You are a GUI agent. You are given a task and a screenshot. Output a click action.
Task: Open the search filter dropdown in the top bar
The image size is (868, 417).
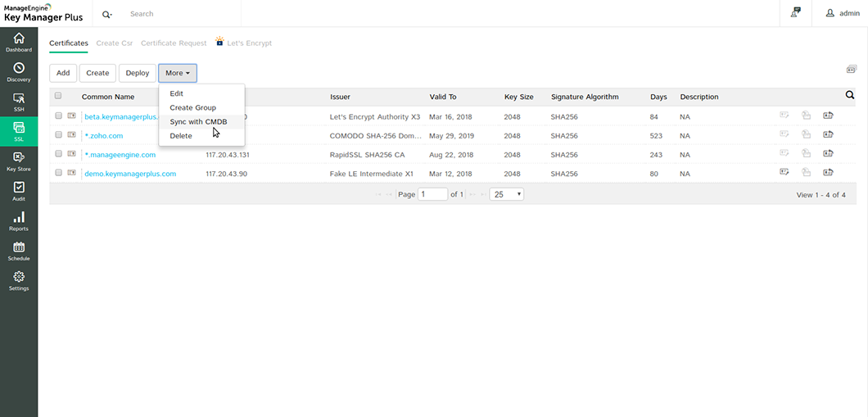(107, 14)
